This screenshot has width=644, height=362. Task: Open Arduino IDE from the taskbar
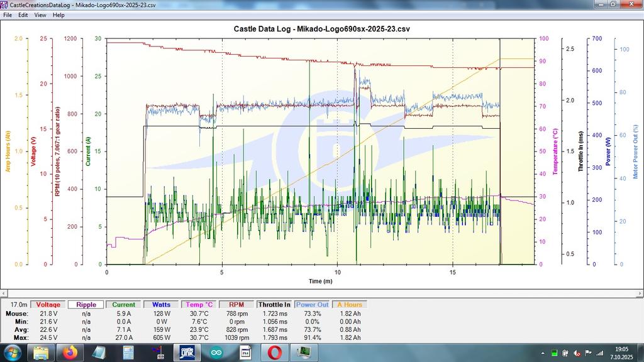(216, 353)
